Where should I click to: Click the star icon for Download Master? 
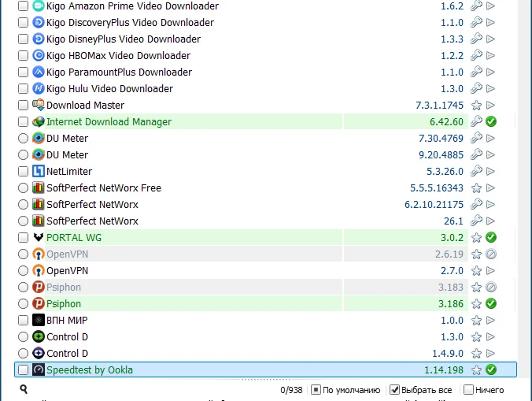476,106
